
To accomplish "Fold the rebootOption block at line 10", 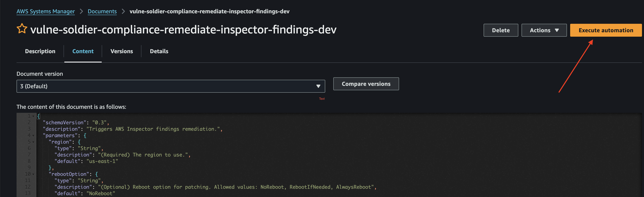I will pyautogui.click(x=33, y=174).
